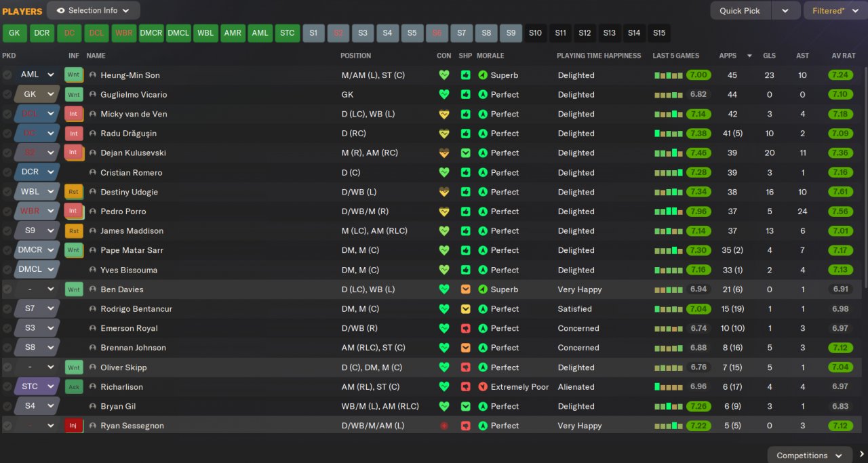Click the profile icon beside James Maddison

[x=93, y=231]
